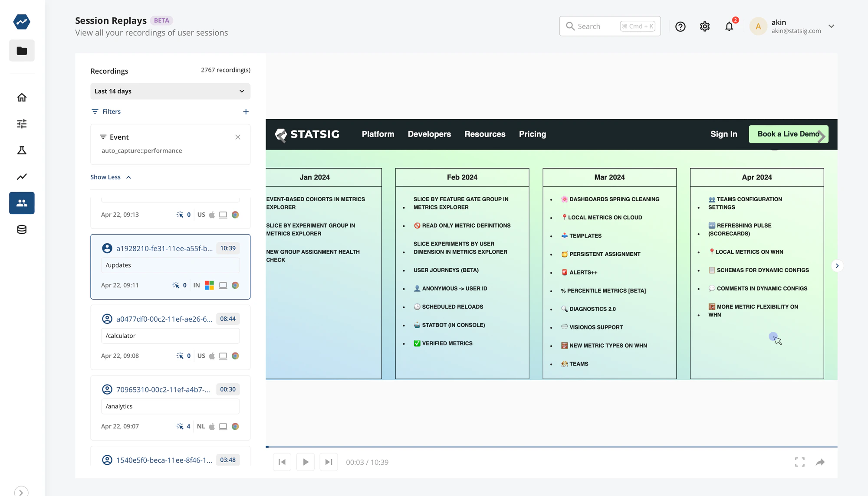Click the Statsig hexagon logo at top left
The image size is (868, 496).
tap(22, 22)
